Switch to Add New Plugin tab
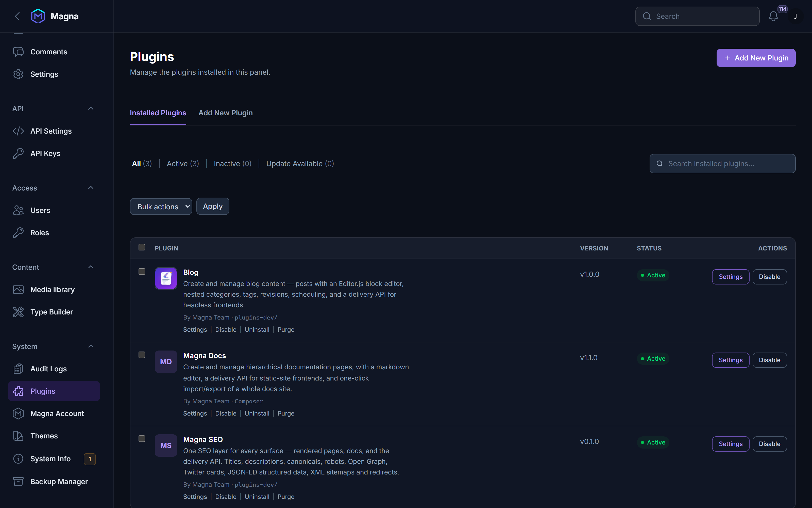 tap(226, 113)
